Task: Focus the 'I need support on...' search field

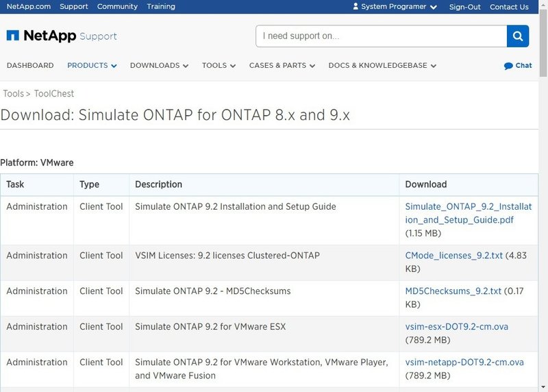Action: click(x=382, y=36)
